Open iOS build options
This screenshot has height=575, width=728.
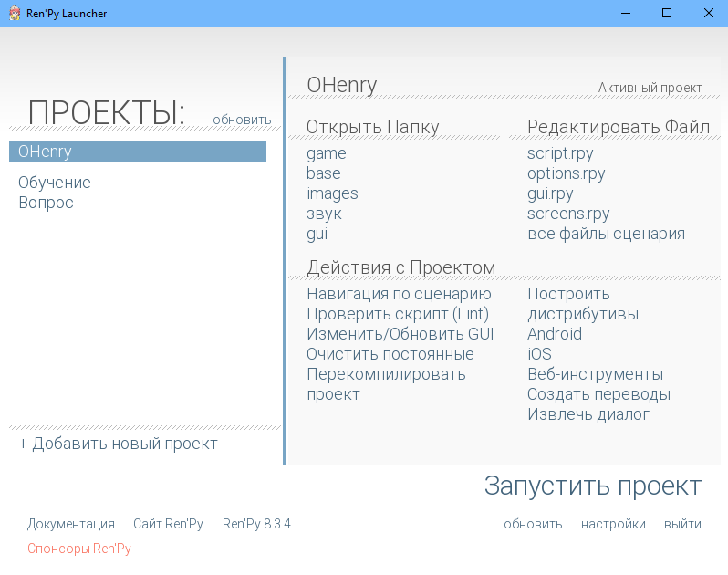coord(539,354)
